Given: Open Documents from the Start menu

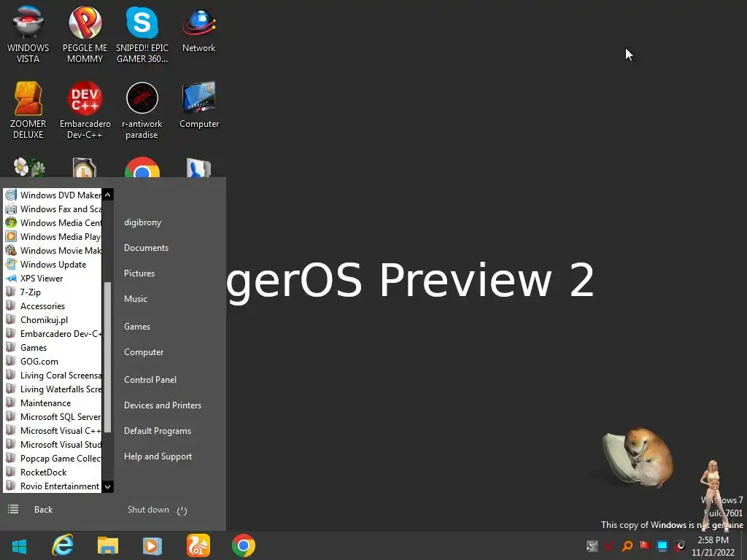Looking at the screenshot, I should tap(146, 248).
